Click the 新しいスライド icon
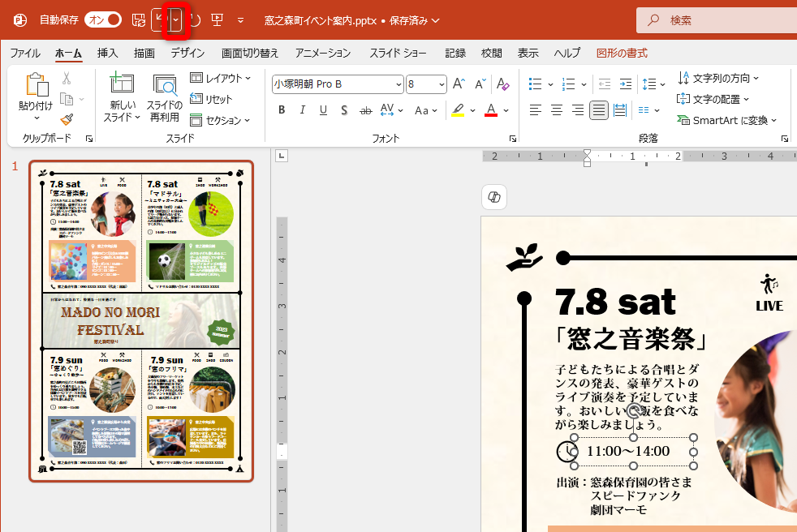Viewport: 797px width, 532px height. tap(122, 83)
